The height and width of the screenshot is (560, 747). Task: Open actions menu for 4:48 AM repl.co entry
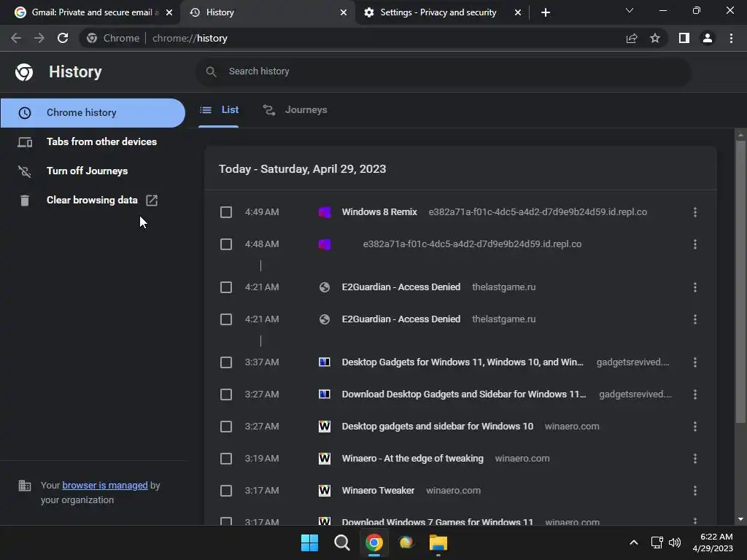tap(695, 244)
